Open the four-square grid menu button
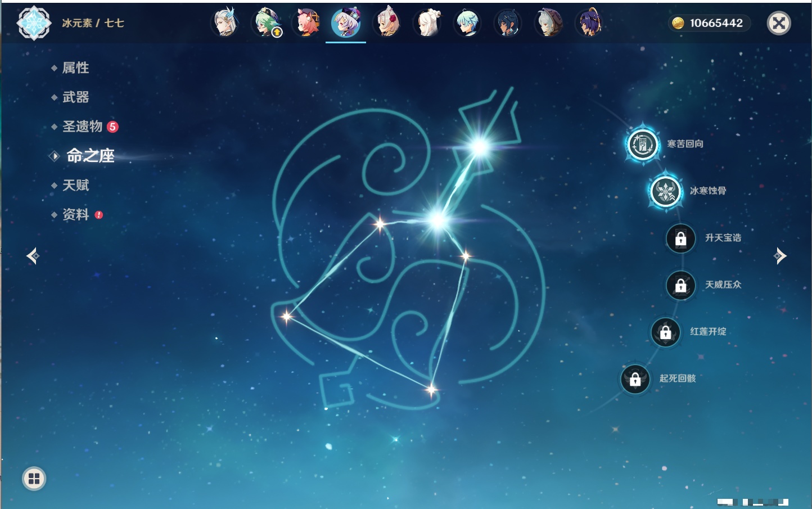The height and width of the screenshot is (509, 812). 34,479
